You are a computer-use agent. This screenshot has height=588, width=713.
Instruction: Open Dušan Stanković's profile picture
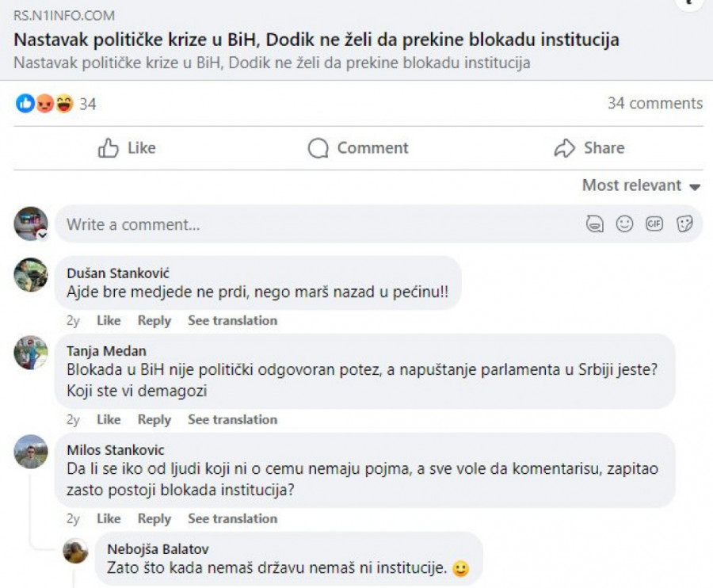pyautogui.click(x=31, y=275)
